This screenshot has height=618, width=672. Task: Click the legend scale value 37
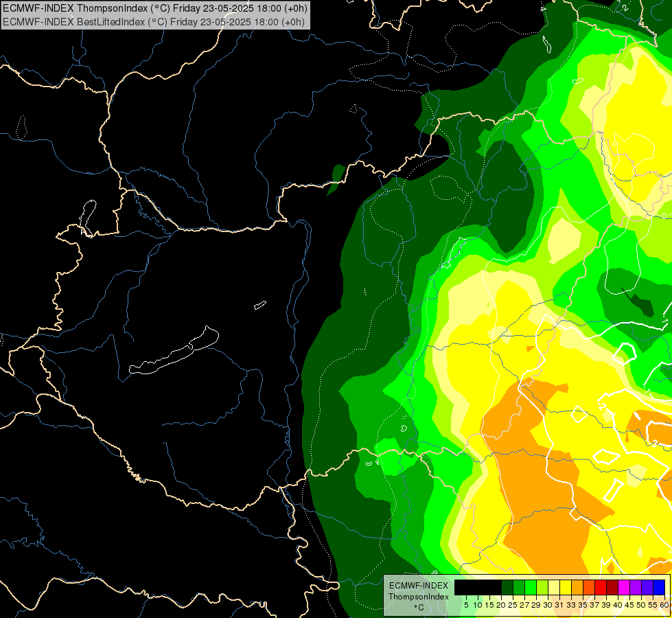pyautogui.click(x=595, y=605)
